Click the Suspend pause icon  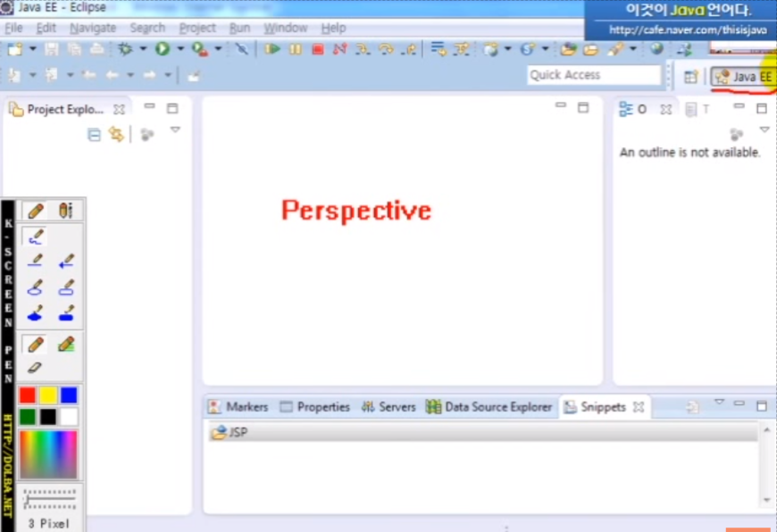[x=296, y=49]
